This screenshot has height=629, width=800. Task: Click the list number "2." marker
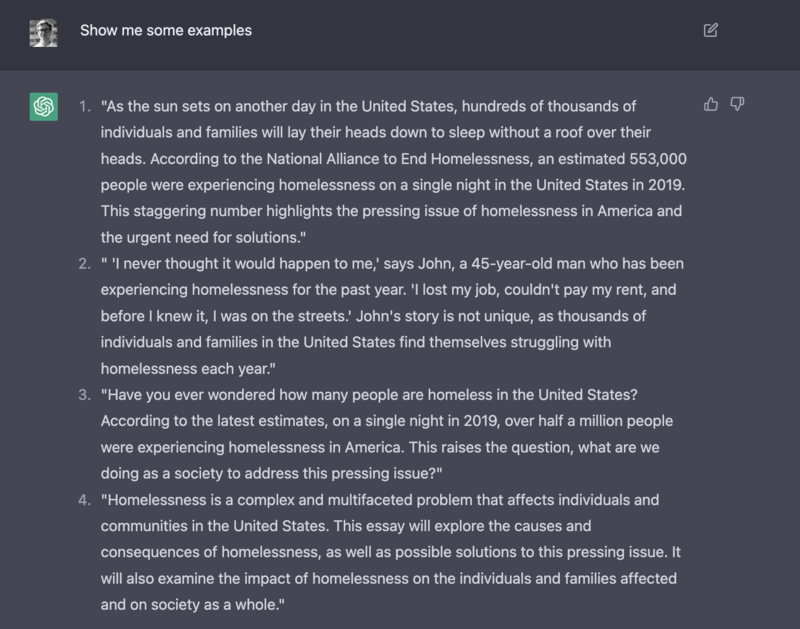[86, 263]
